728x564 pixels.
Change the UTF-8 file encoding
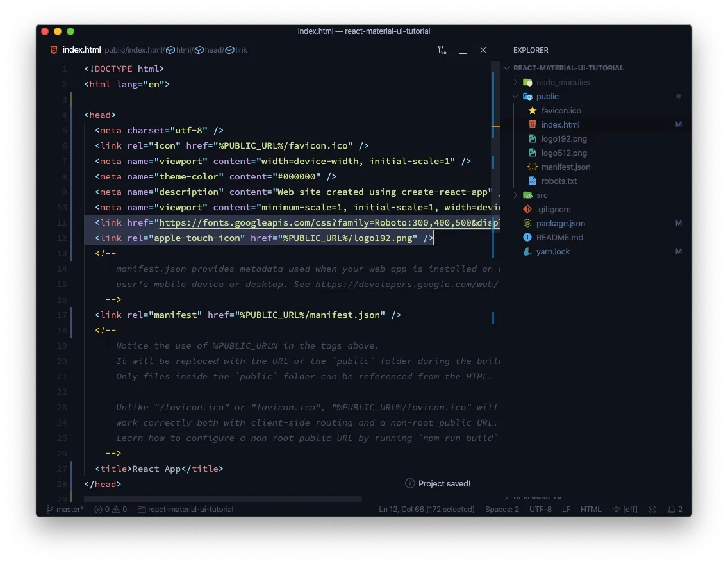pyautogui.click(x=540, y=510)
